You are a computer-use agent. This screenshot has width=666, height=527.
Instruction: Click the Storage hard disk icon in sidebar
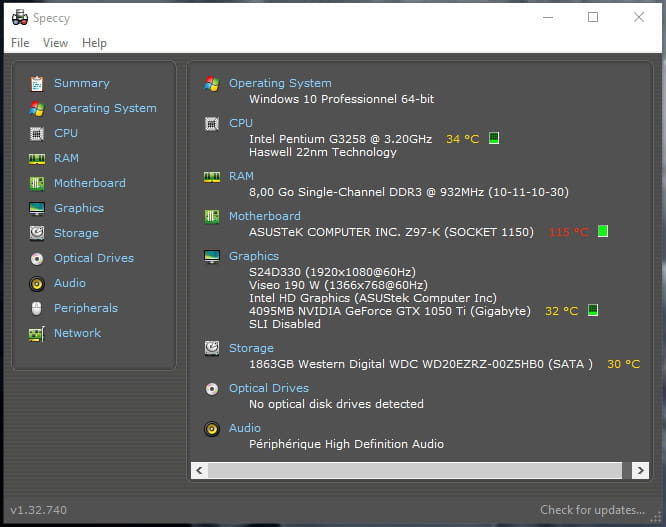[37, 233]
